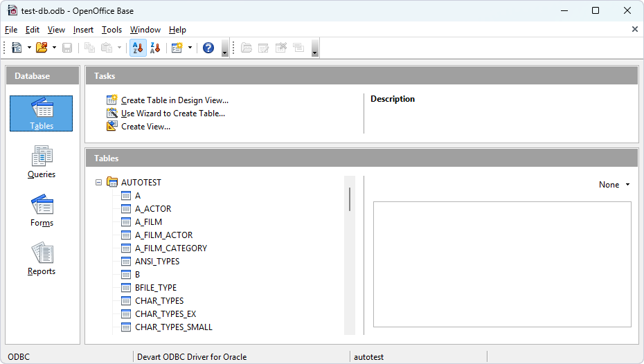Open the Insert menu
The height and width of the screenshot is (364, 644).
coord(83,30)
